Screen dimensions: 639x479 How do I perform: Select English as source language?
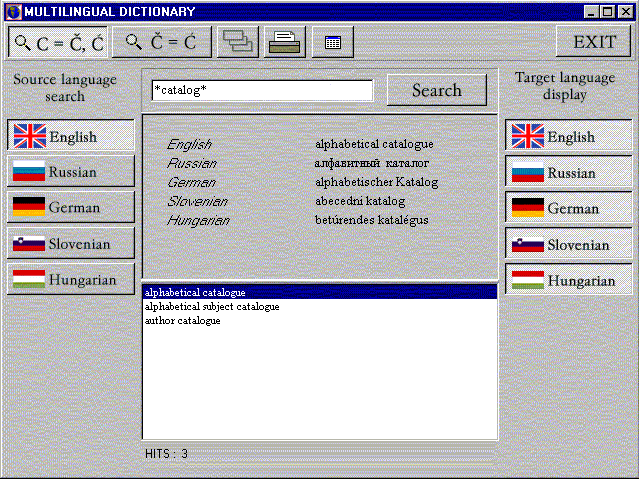(x=71, y=136)
